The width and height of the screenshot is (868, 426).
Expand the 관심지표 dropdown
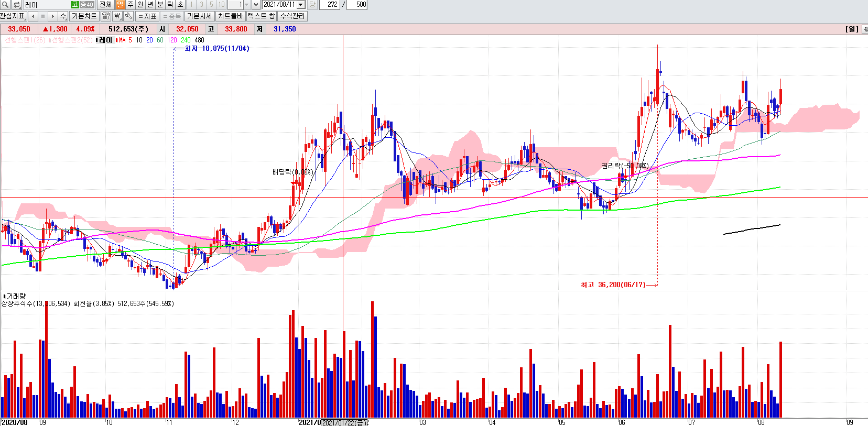point(13,16)
